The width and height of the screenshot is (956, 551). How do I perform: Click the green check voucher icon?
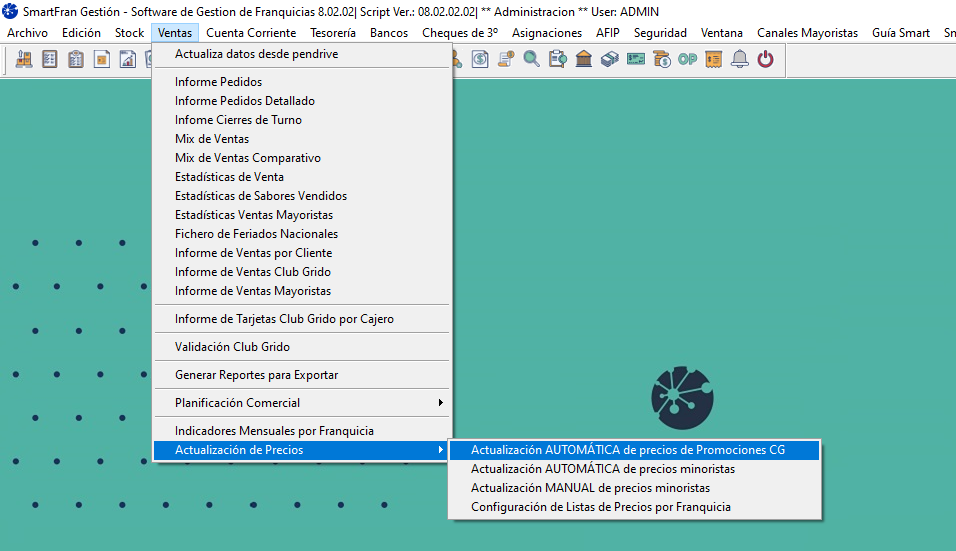point(635,59)
